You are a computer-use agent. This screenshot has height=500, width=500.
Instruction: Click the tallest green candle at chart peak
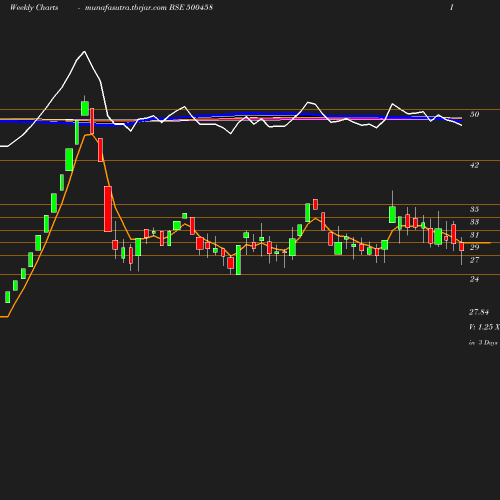pos(85,108)
